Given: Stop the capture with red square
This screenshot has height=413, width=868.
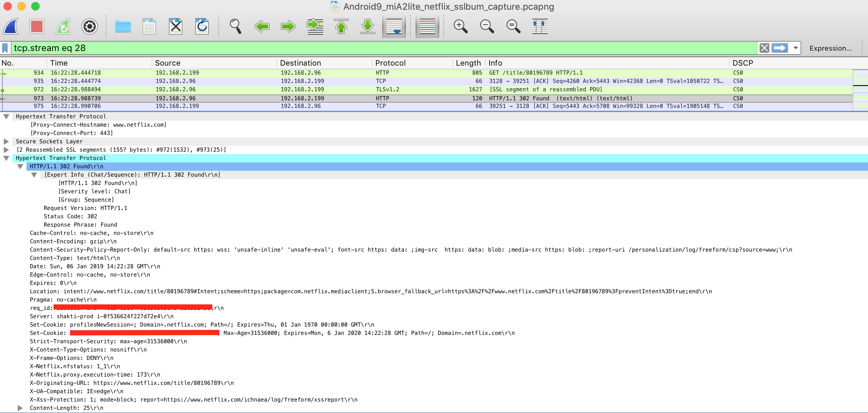Looking at the screenshot, I should (x=37, y=26).
